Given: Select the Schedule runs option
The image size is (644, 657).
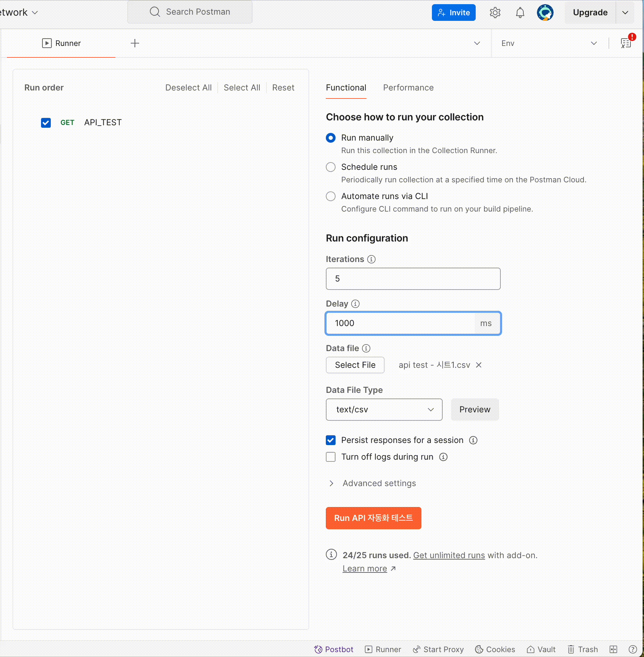Looking at the screenshot, I should [x=331, y=167].
